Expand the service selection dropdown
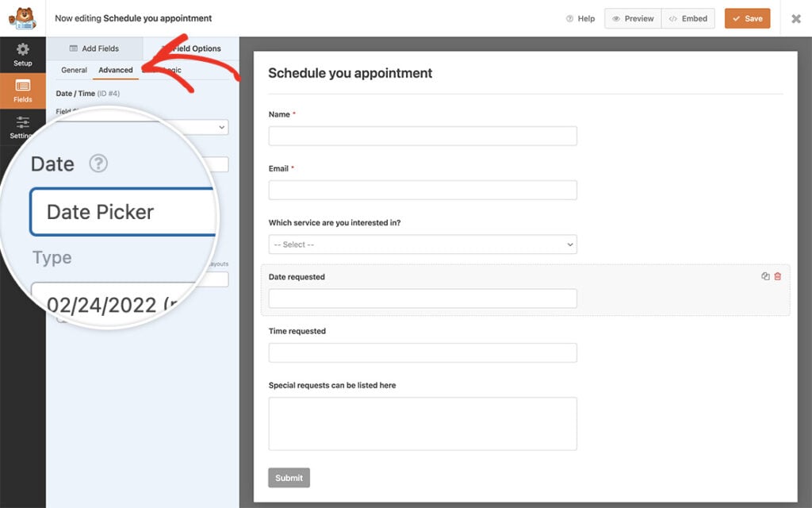Viewport: 812px width, 508px height. 423,244
